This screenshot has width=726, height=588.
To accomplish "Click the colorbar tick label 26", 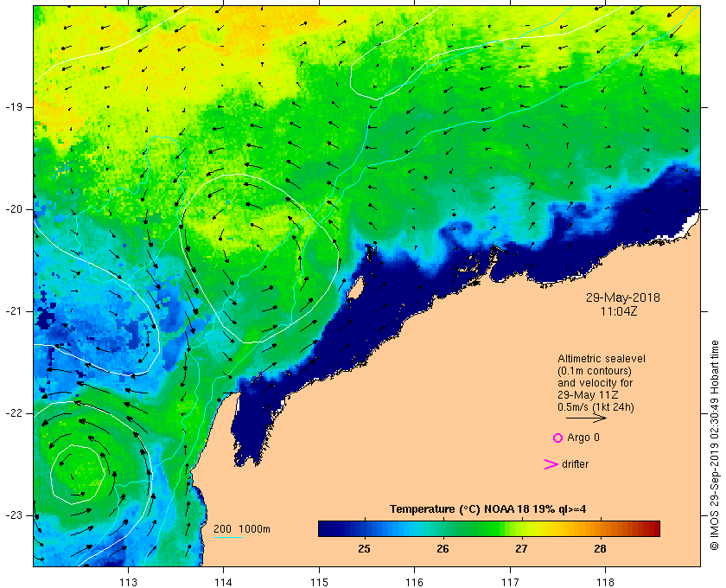I will [443, 549].
